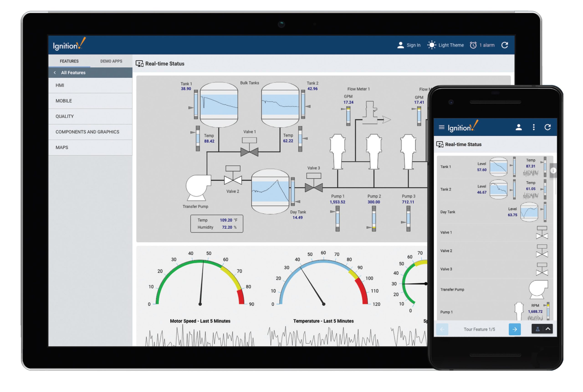Screen dimensions: 583x392
Task: Click the Tank 1 level slider indicator
Action: coord(195,105)
